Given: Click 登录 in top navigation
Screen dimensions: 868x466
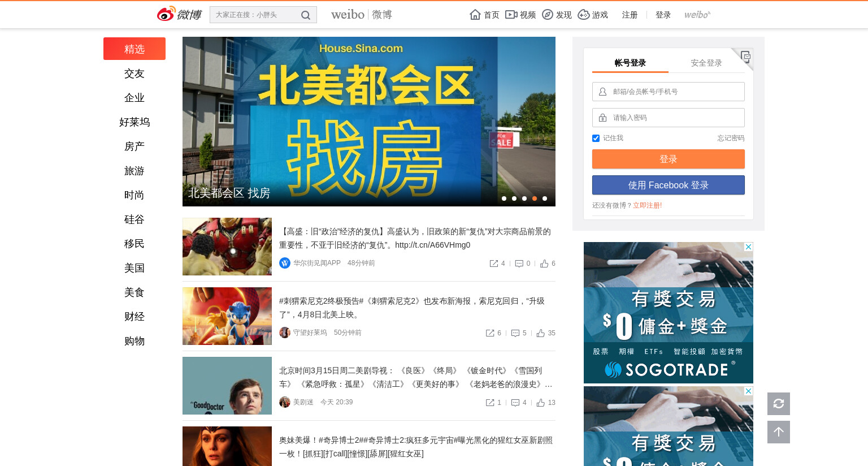Looking at the screenshot, I should pyautogui.click(x=663, y=15).
